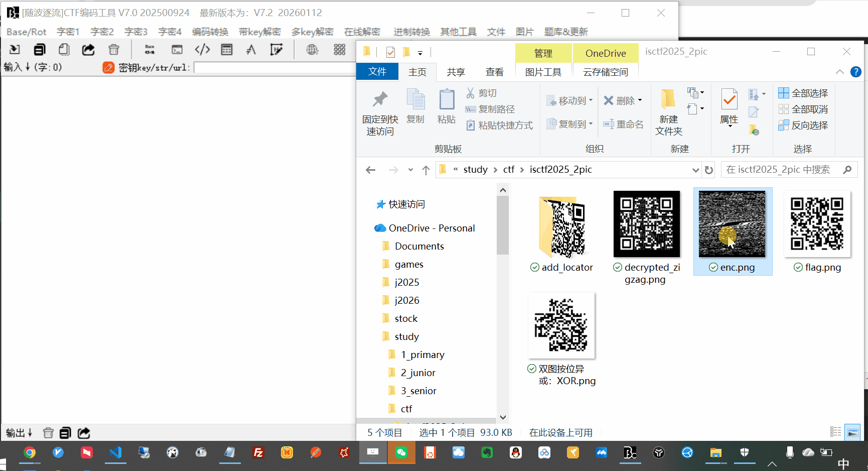Open the nine-dot grid icon in CTF toolbar

340,49
